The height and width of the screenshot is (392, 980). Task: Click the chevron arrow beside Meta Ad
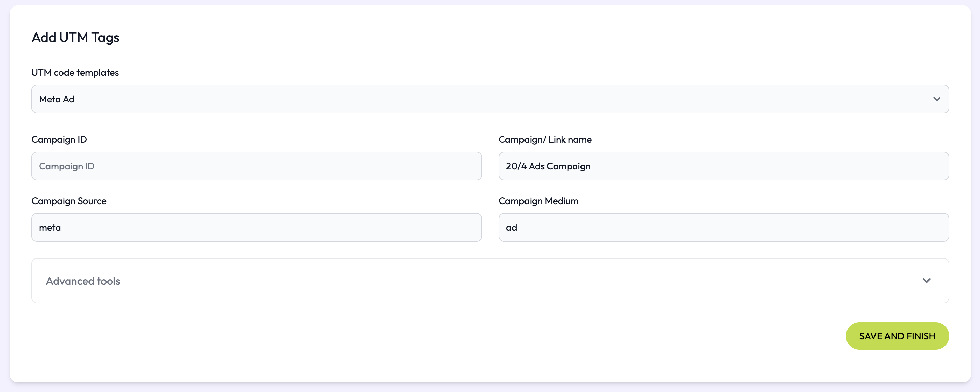coord(936,99)
